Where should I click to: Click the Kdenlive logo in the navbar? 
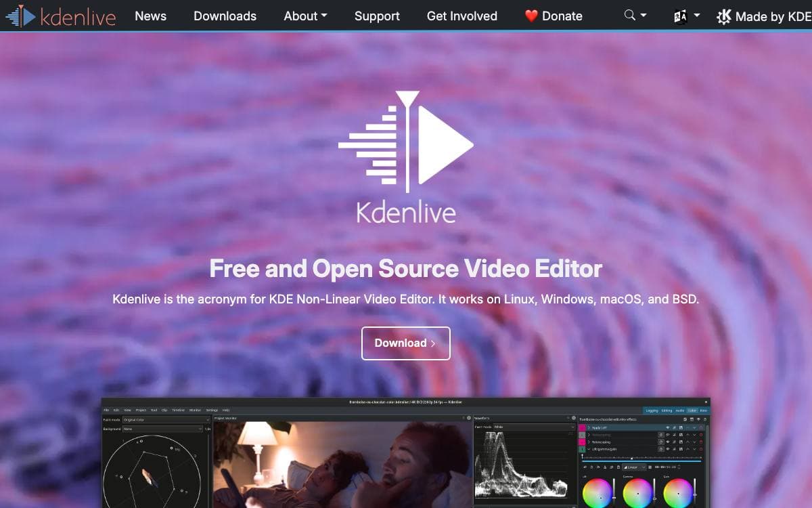60,16
